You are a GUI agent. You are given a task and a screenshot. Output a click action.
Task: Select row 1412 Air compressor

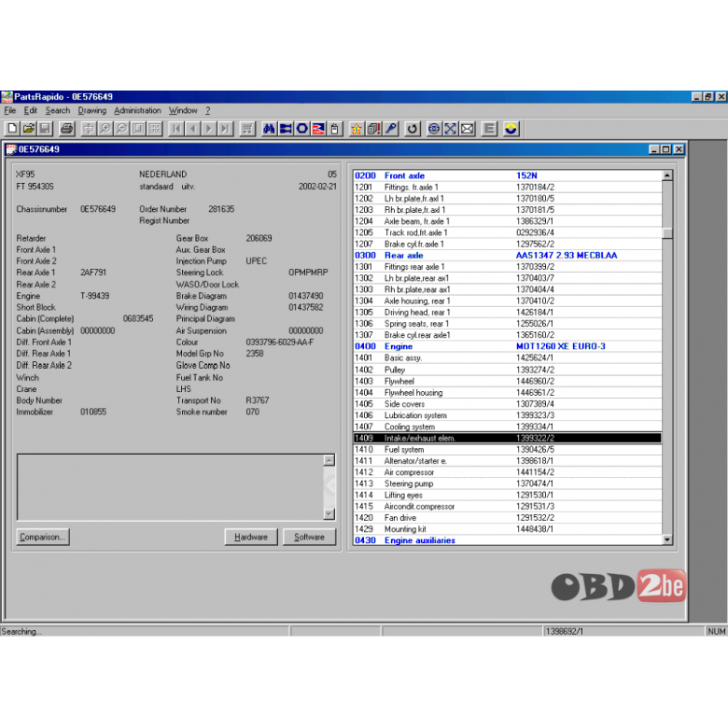[508, 472]
